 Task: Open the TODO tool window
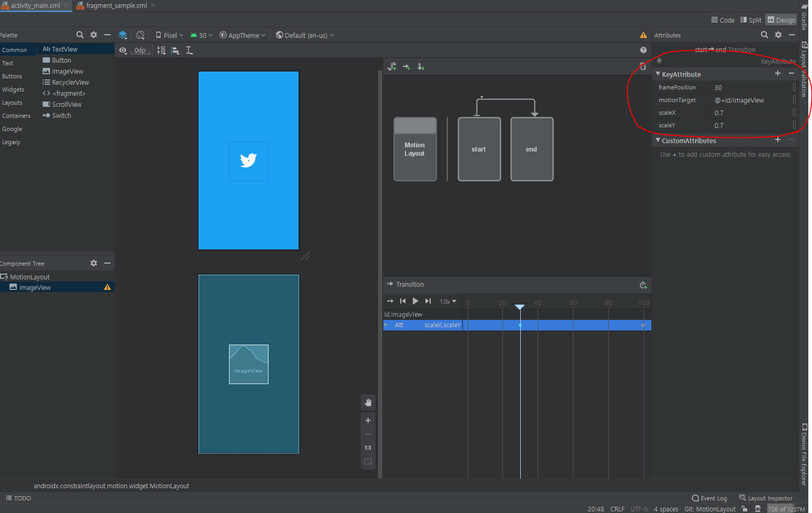[18, 498]
